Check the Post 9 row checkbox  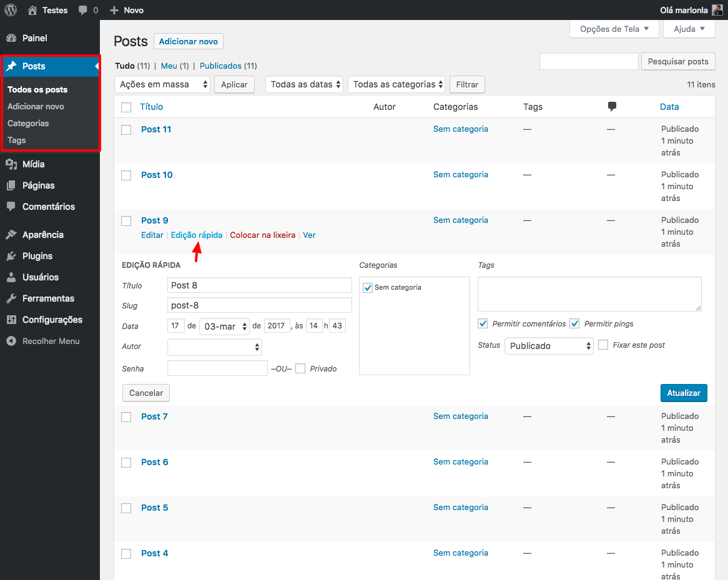(x=126, y=221)
